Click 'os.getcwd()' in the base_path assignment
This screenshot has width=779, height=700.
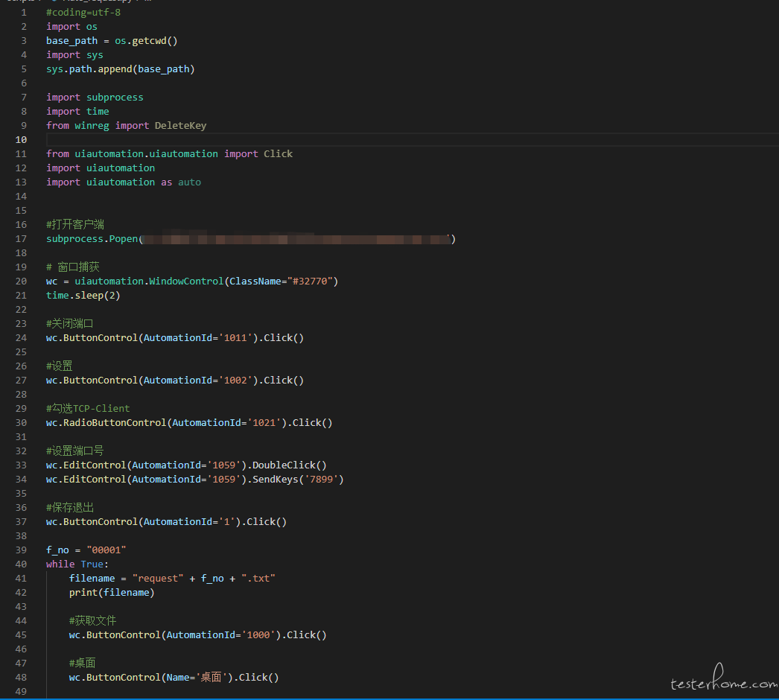point(146,41)
